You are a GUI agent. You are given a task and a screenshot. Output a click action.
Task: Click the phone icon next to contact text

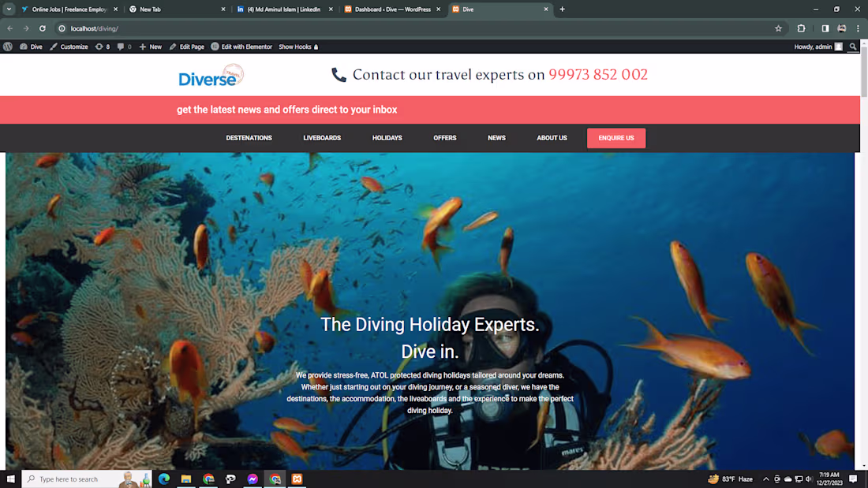339,75
